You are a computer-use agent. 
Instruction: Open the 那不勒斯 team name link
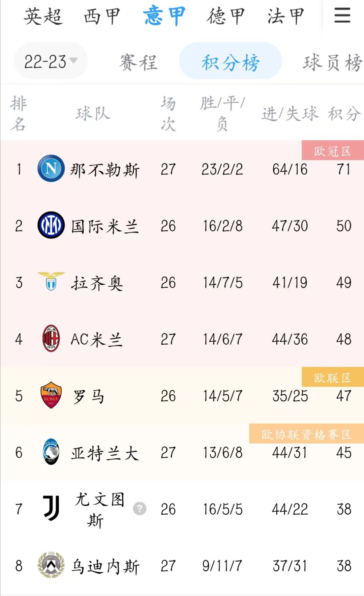105,169
